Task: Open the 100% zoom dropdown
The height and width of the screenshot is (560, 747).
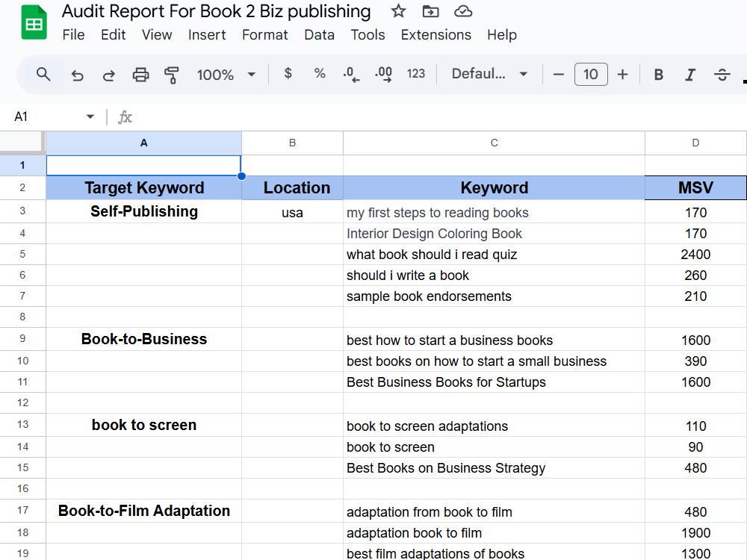Action: (x=226, y=75)
